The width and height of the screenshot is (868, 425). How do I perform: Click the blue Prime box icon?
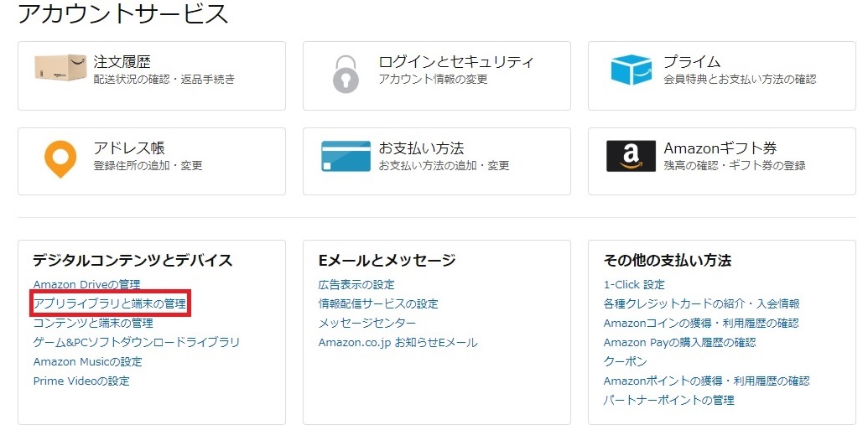[x=631, y=70]
